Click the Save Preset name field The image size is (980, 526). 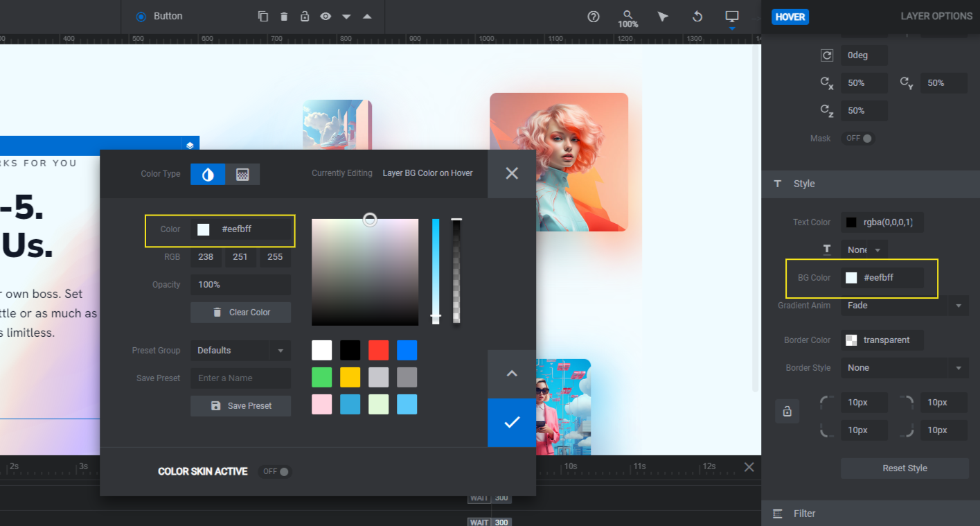(240, 378)
